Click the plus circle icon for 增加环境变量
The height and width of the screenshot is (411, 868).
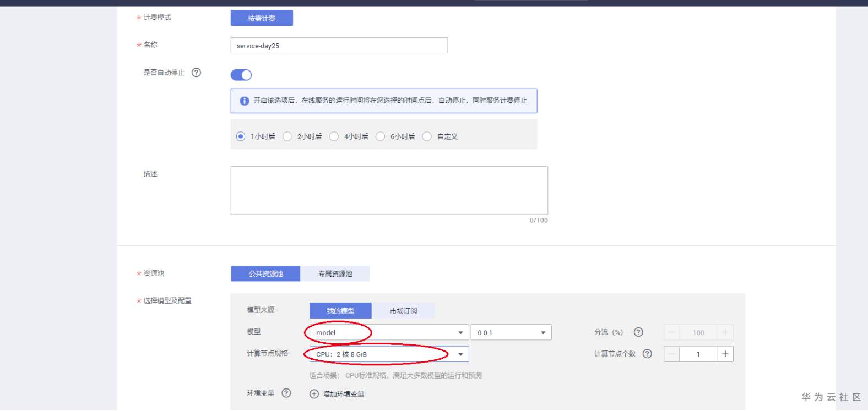[314, 394]
